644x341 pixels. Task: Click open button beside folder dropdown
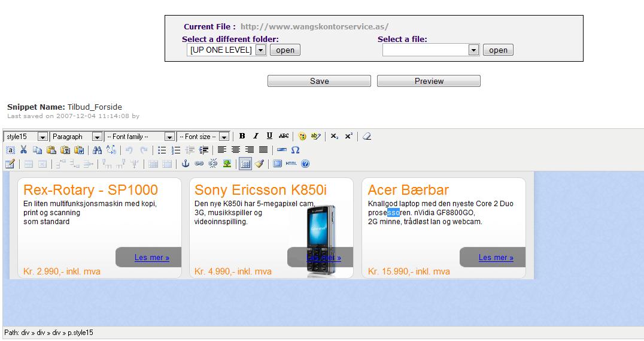(x=285, y=50)
